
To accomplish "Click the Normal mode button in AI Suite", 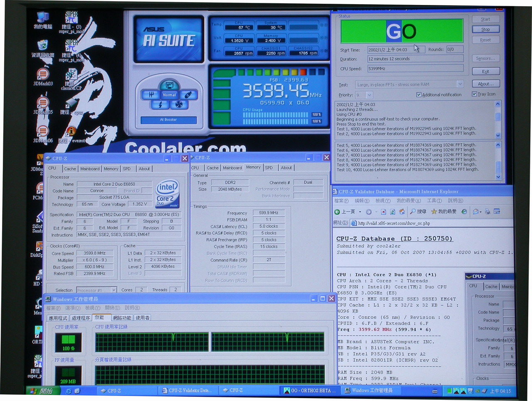I will pos(169,95).
